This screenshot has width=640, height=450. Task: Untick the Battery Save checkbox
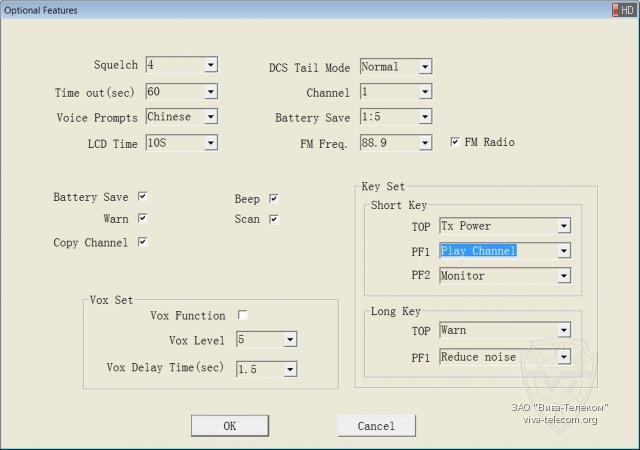(143, 197)
